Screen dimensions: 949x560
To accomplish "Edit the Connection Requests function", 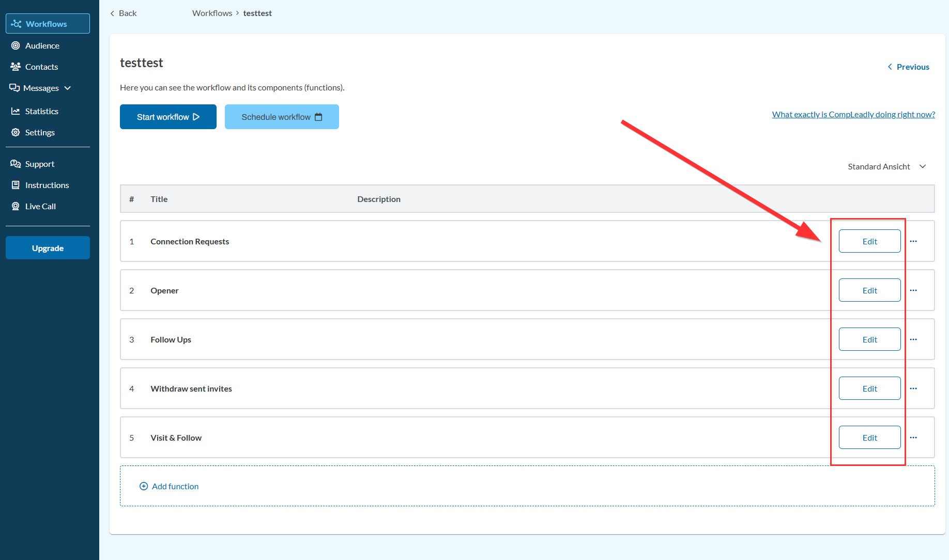I will (x=869, y=241).
